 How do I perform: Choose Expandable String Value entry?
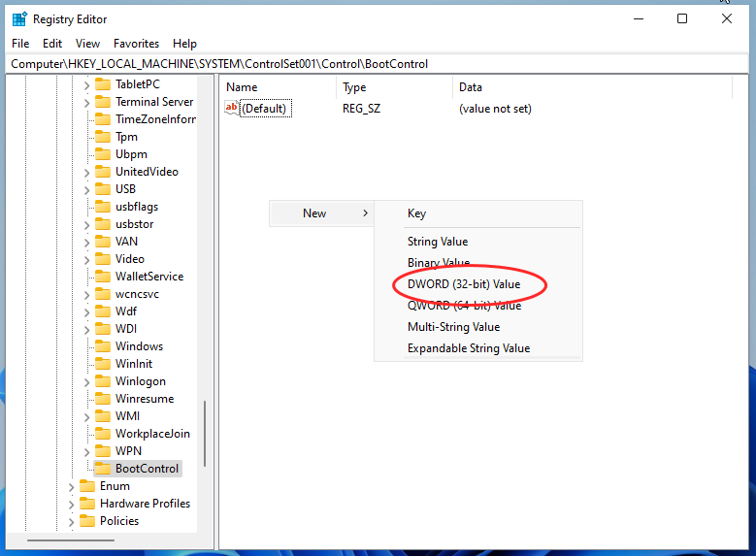[469, 348]
